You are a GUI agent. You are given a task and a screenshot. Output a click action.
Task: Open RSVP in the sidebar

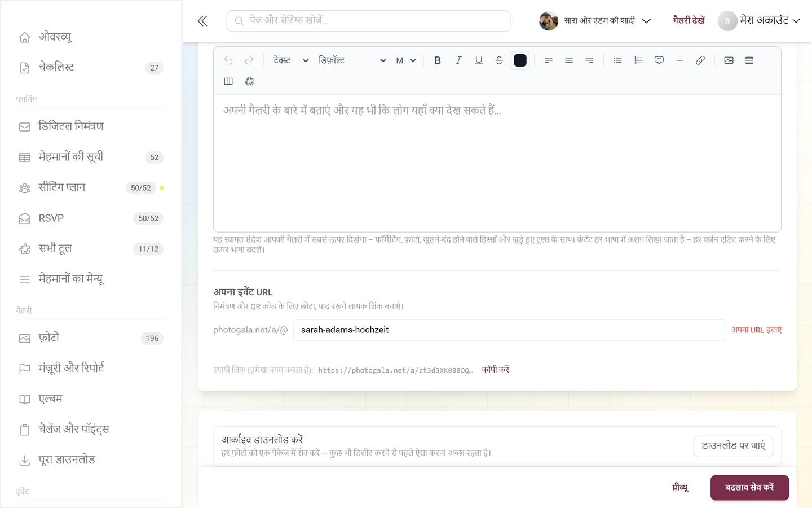[x=91, y=218]
